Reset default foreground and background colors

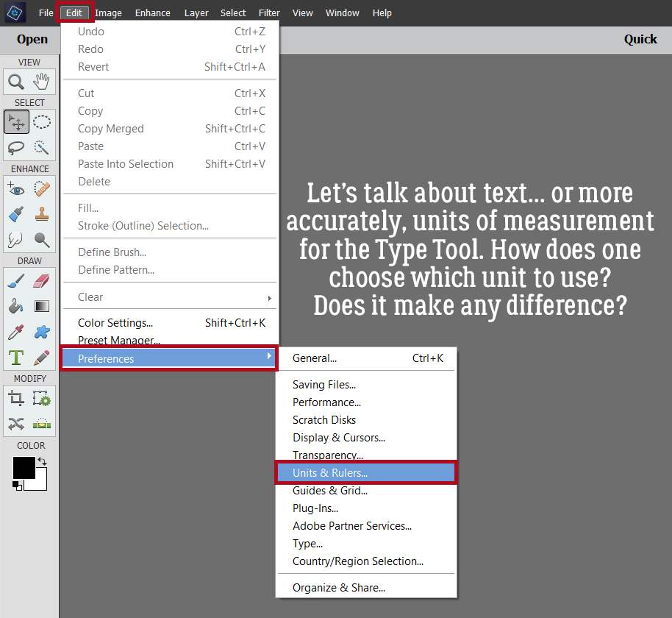click(x=17, y=486)
